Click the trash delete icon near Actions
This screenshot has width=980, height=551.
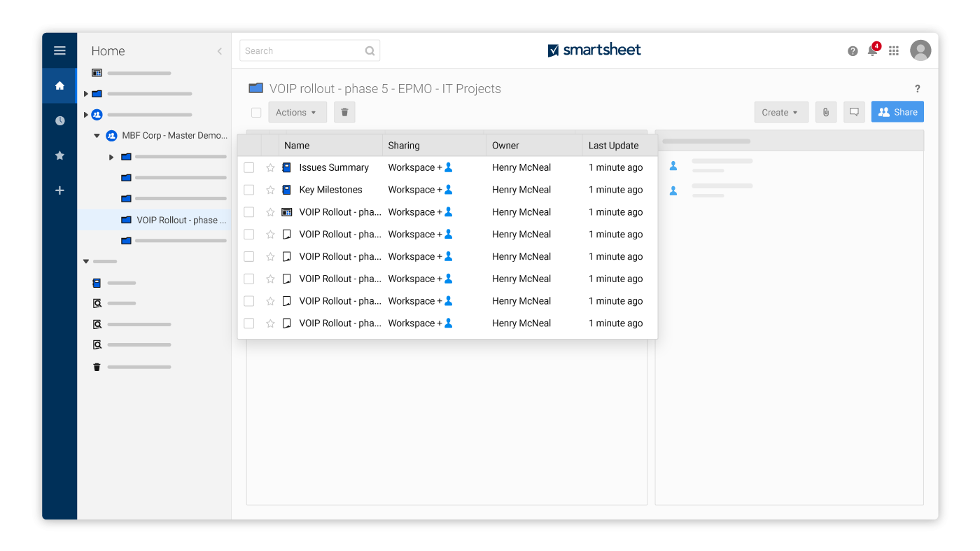[344, 111]
